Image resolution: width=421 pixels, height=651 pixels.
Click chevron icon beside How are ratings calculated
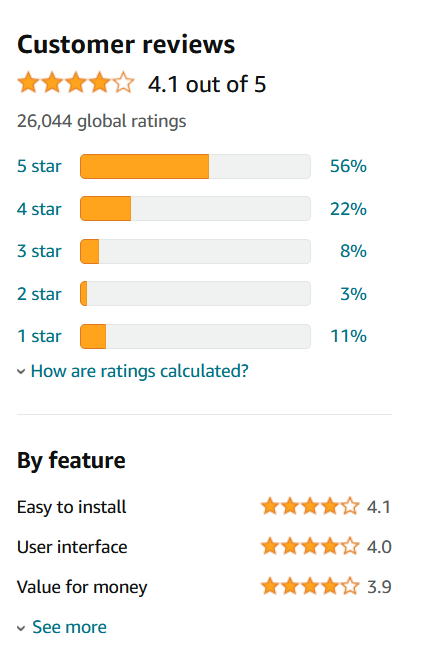(21, 372)
